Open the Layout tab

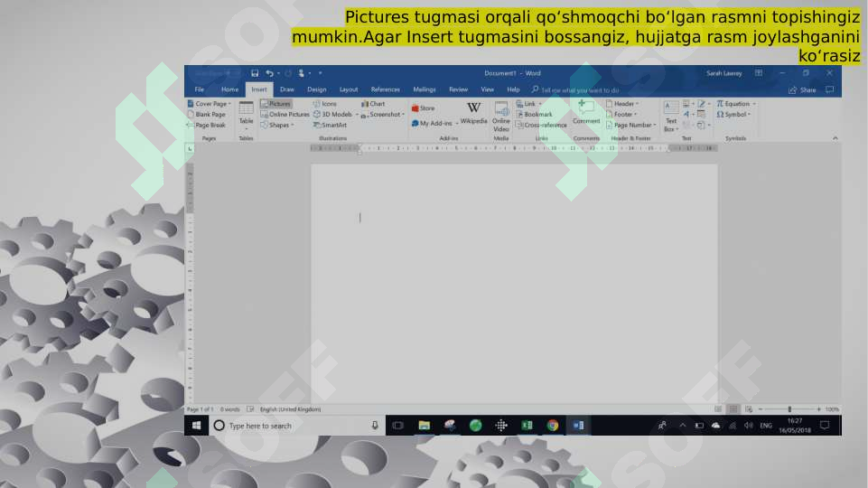(349, 89)
